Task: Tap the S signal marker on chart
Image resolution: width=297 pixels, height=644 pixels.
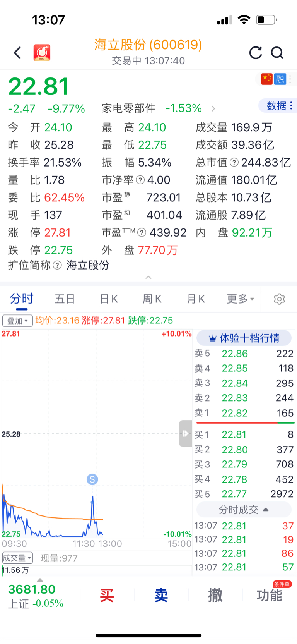Action: coord(92,479)
